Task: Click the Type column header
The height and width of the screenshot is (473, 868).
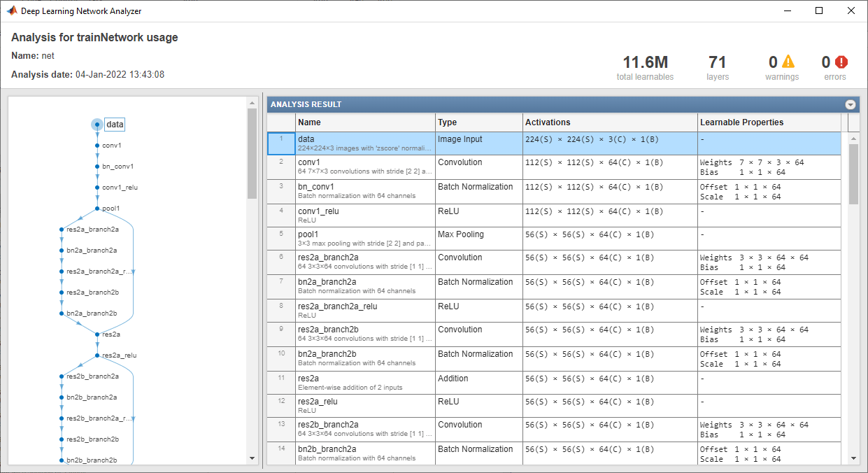Action: coord(479,122)
